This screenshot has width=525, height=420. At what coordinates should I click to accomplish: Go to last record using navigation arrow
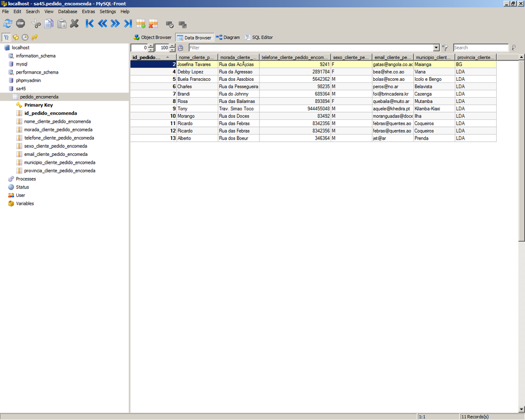click(128, 23)
